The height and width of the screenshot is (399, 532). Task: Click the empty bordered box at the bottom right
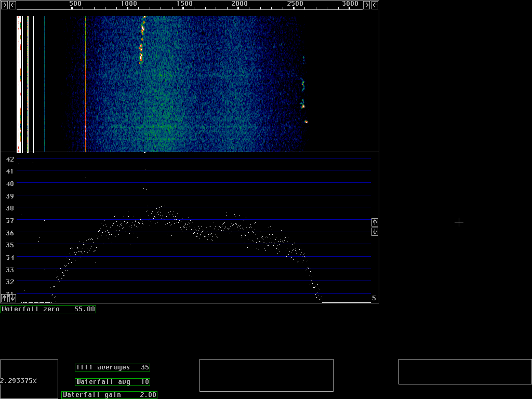click(x=465, y=372)
